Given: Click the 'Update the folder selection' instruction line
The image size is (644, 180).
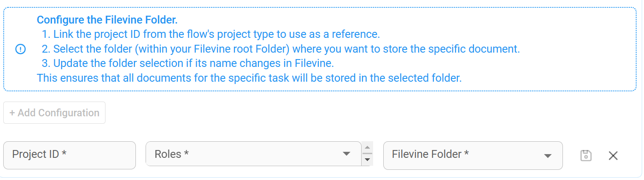Looking at the screenshot, I should (188, 63).
